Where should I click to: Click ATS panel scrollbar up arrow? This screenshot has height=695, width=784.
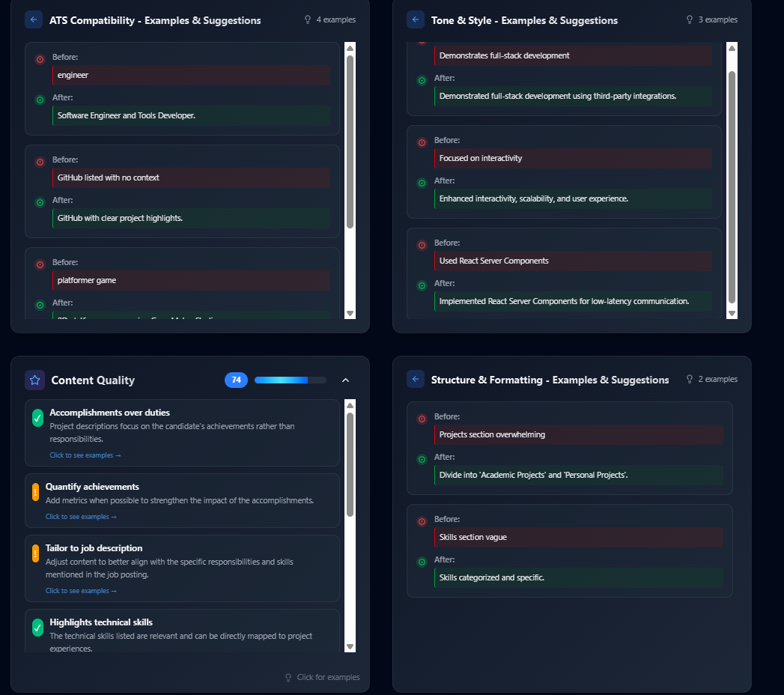pos(350,49)
